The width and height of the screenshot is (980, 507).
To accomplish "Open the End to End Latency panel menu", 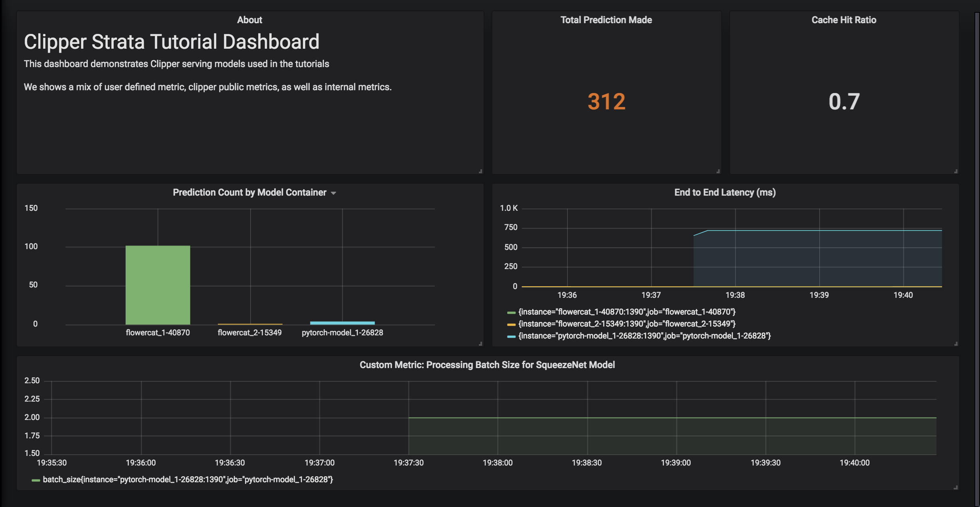I will [725, 192].
